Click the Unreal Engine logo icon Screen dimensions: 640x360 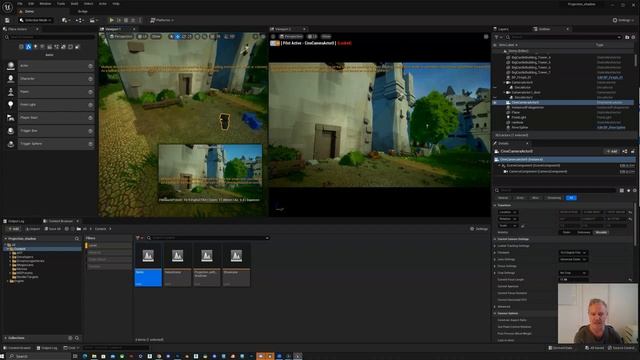pyautogui.click(x=7, y=7)
